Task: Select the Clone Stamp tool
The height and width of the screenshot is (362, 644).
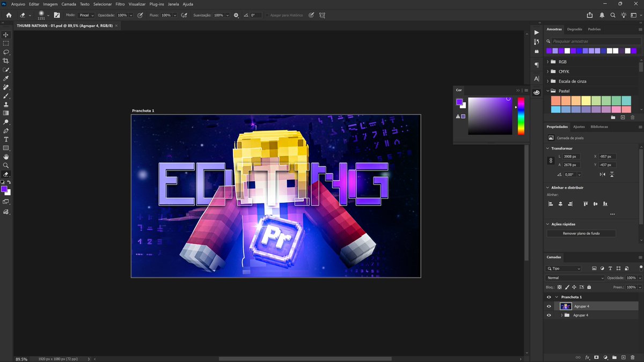Action: pos(6,105)
